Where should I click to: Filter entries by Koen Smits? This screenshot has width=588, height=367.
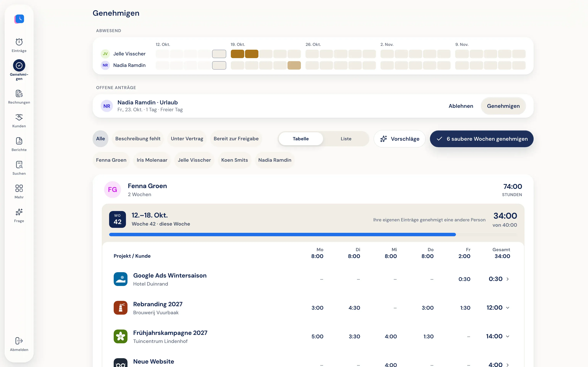click(234, 160)
